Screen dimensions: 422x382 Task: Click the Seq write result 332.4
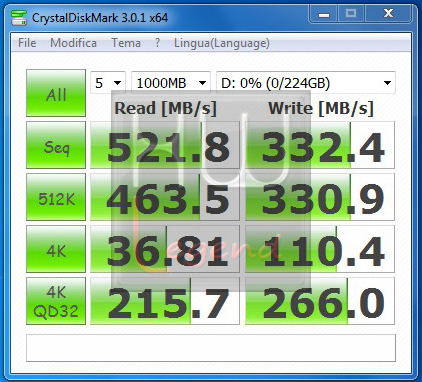pyautogui.click(x=320, y=145)
